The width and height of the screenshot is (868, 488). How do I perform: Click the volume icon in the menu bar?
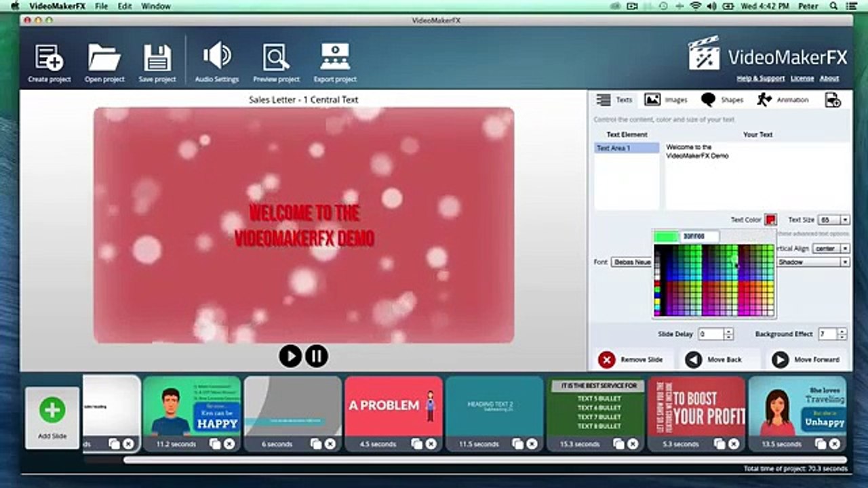[711, 6]
